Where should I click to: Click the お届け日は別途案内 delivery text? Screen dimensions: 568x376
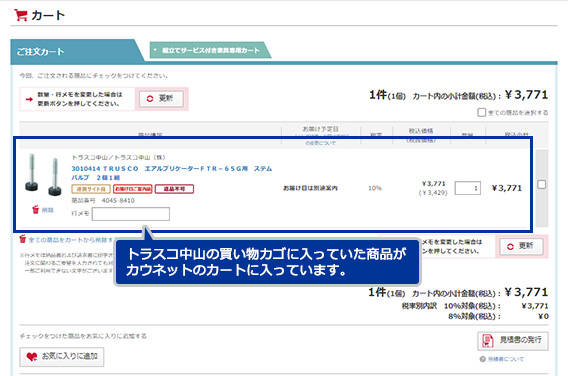pos(310,188)
